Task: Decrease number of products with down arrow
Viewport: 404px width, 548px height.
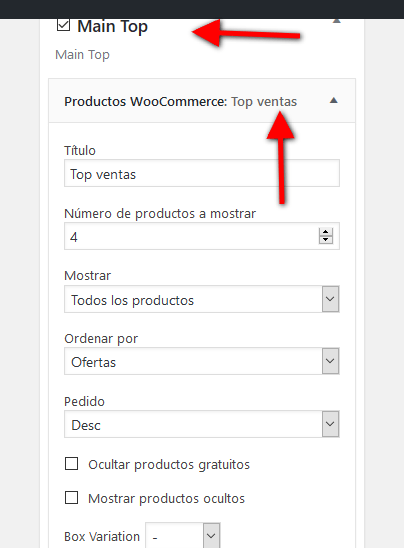Action: (326, 240)
